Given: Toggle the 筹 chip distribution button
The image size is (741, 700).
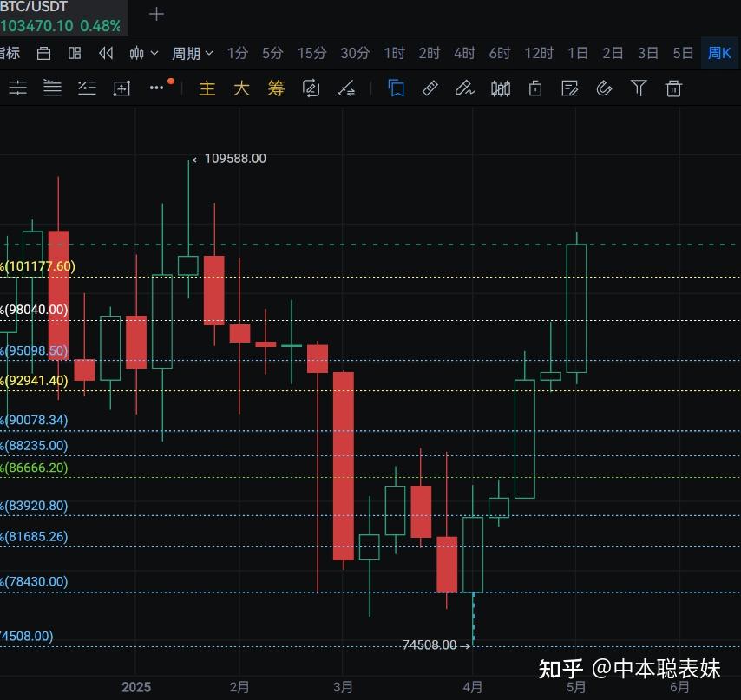Looking at the screenshot, I should (276, 88).
